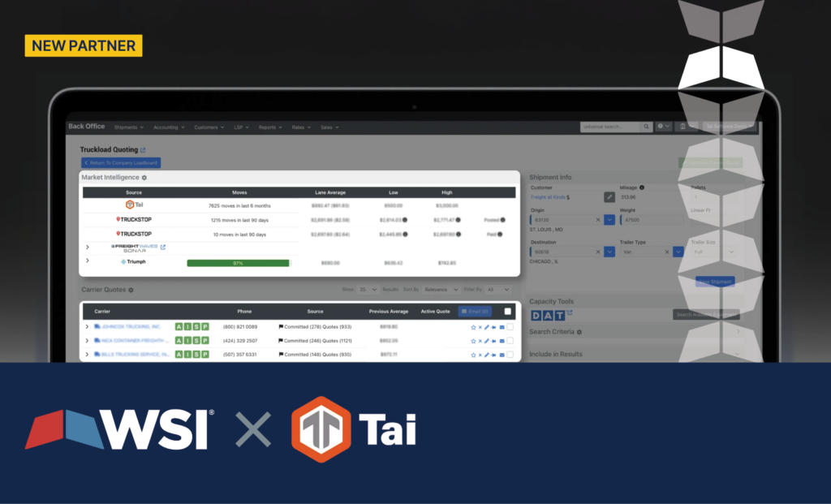Check the checkbox on NICA CONTAINER FREIGHT row

coord(510,340)
